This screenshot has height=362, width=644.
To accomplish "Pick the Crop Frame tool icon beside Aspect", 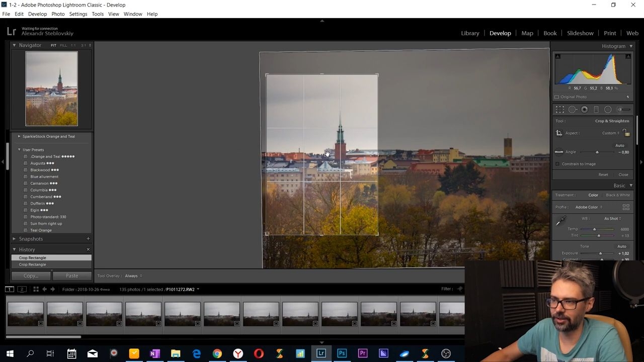I will point(559,133).
